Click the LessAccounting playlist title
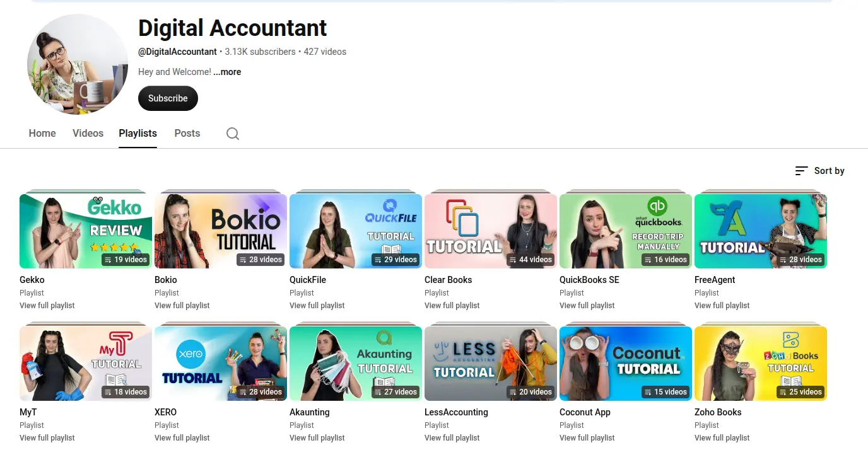 coord(456,412)
